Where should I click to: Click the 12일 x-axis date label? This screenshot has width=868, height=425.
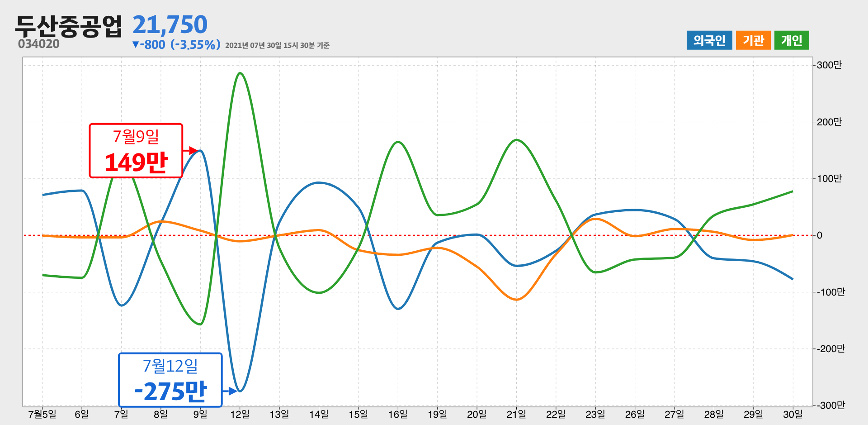(240, 414)
